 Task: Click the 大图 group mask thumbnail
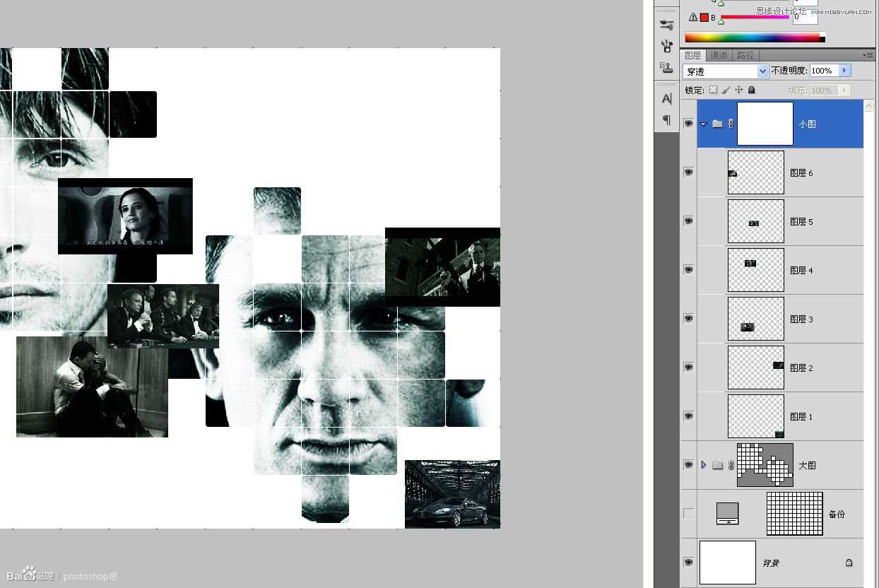tap(765, 465)
